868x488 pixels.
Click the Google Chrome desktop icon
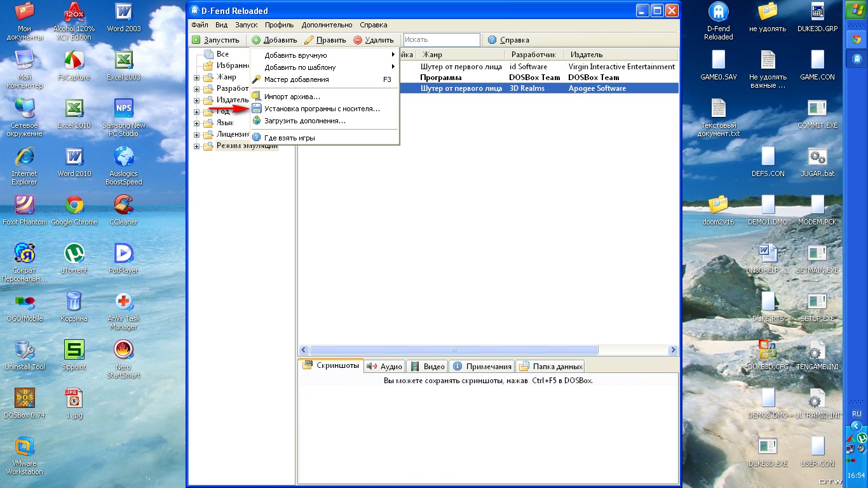74,210
